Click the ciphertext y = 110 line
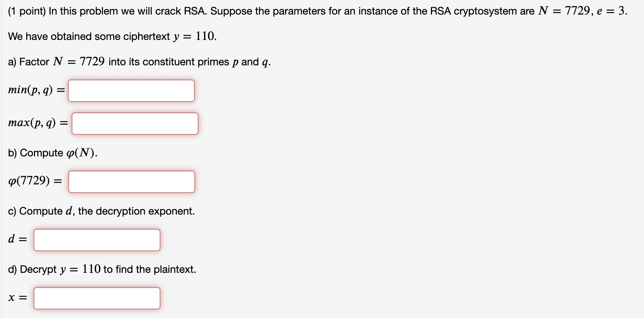Image resolution: width=644 pixels, height=318 pixels. coord(112,36)
